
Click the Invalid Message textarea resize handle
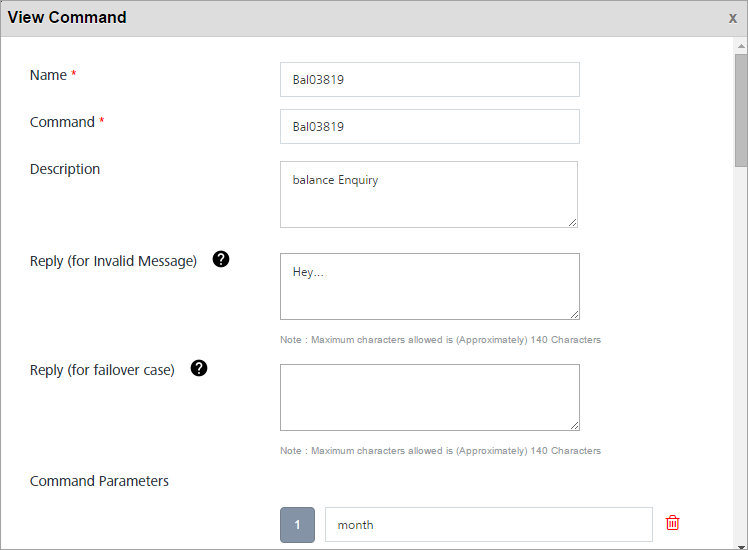(574, 314)
